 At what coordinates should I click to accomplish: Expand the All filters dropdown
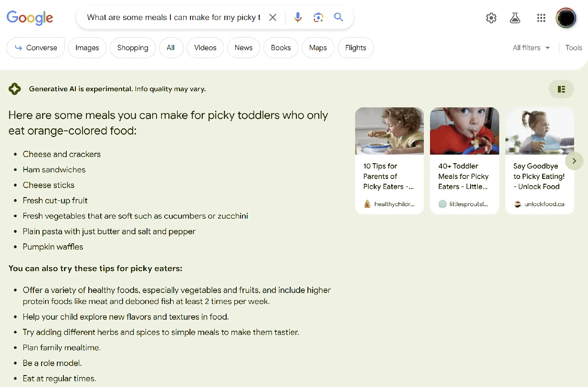click(x=531, y=48)
